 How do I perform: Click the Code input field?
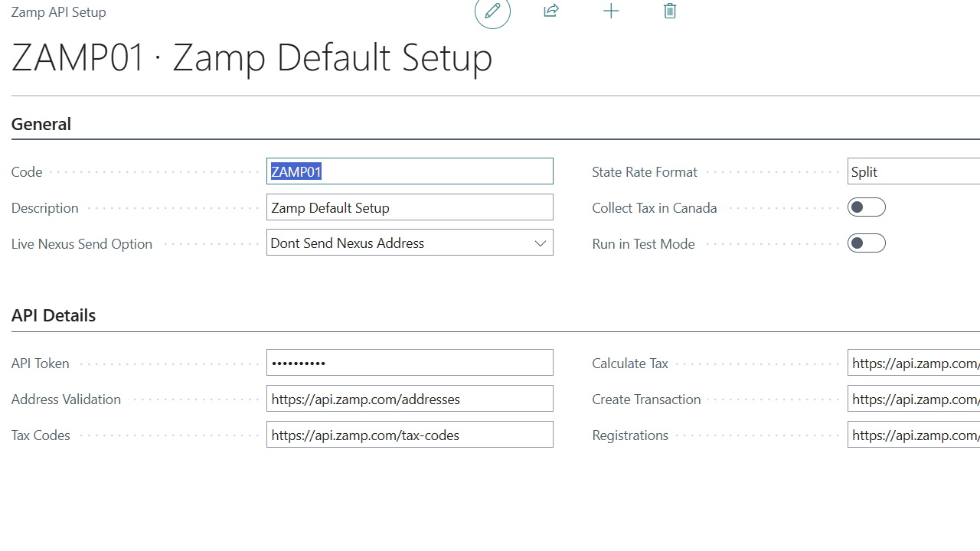(x=410, y=171)
